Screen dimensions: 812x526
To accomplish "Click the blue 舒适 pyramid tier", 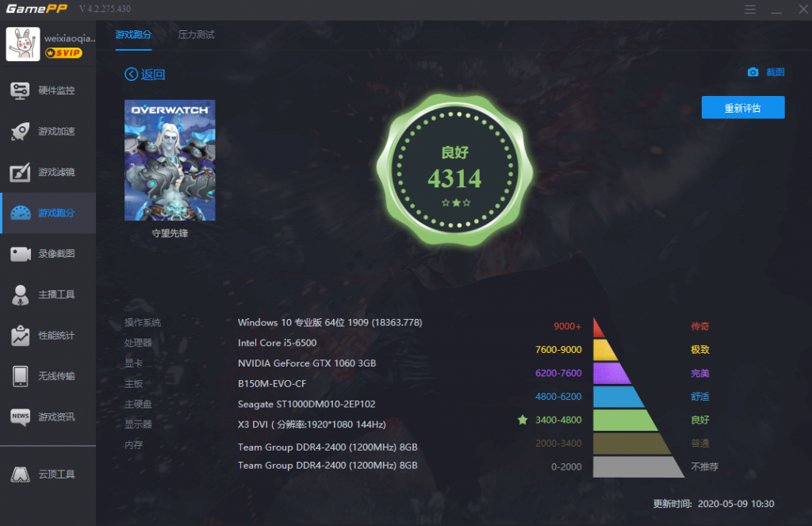I will (618, 397).
